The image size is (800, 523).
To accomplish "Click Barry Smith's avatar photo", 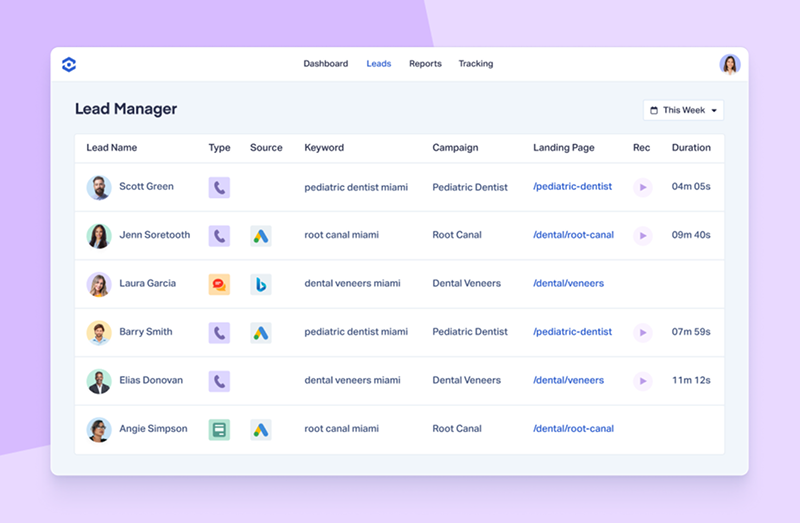I will click(99, 333).
